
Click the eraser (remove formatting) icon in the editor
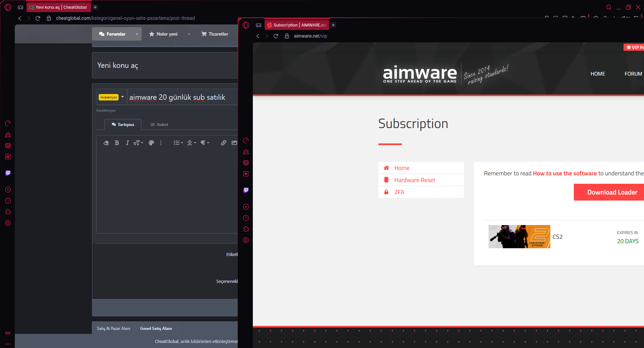tap(106, 143)
